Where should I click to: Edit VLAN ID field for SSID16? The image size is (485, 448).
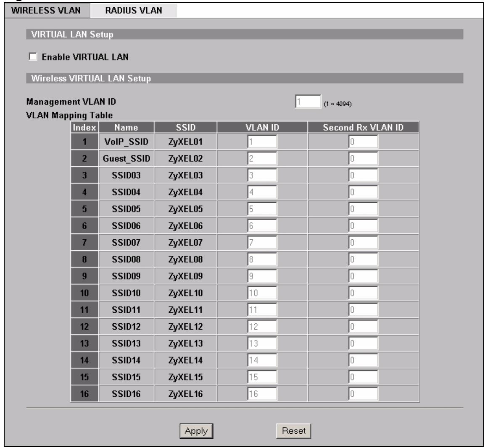(x=262, y=394)
